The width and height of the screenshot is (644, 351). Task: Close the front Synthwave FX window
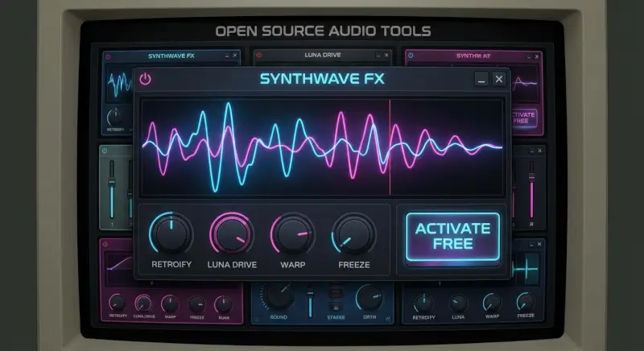click(x=498, y=79)
